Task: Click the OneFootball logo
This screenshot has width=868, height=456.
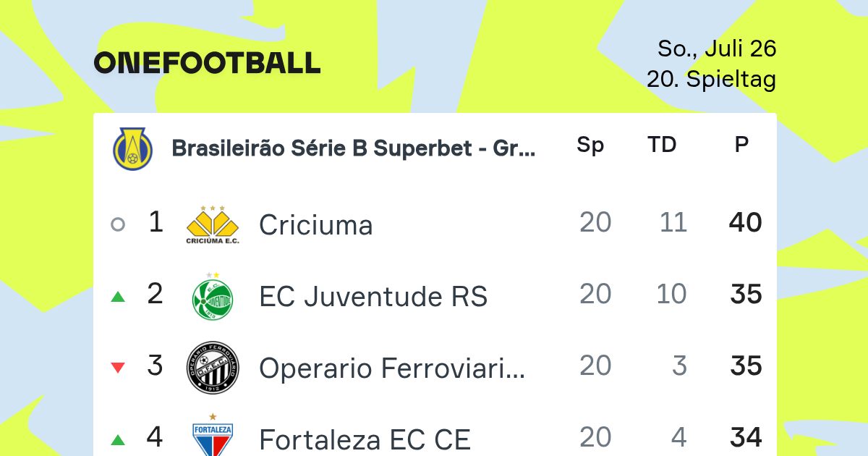Action: click(x=208, y=63)
